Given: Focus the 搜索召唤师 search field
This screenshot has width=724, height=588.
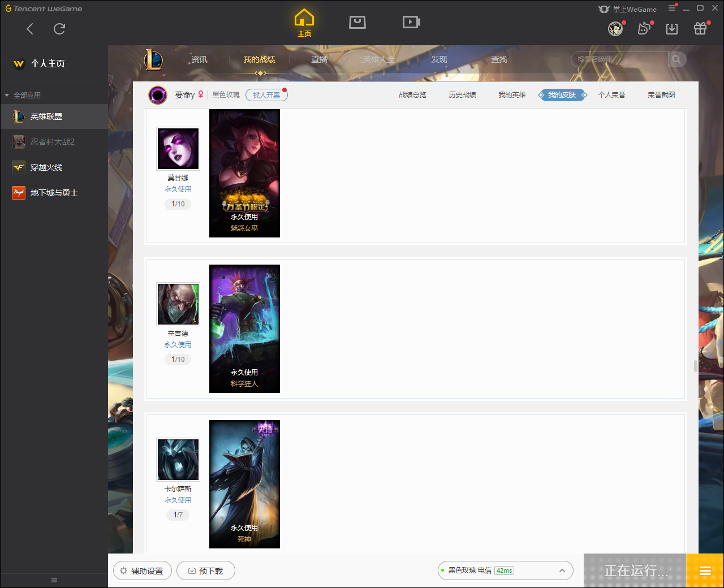Looking at the screenshot, I should (x=619, y=59).
